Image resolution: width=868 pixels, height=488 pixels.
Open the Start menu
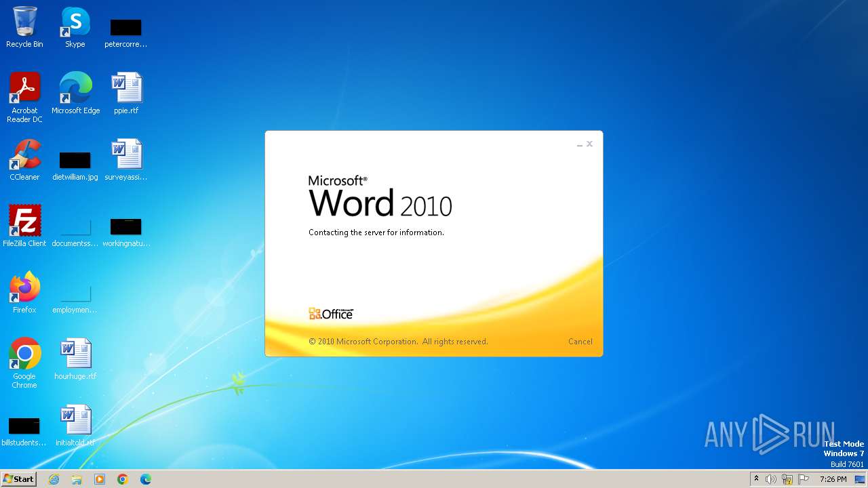tap(18, 479)
